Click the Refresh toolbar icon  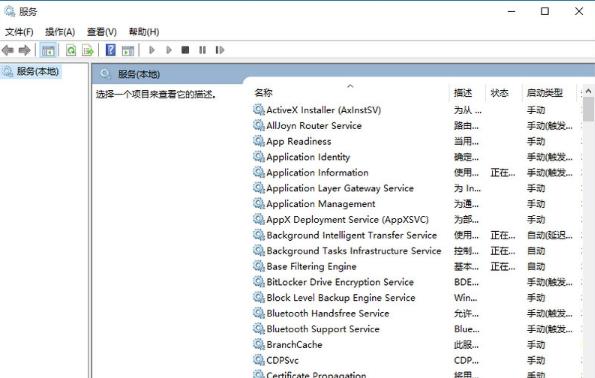click(x=71, y=50)
